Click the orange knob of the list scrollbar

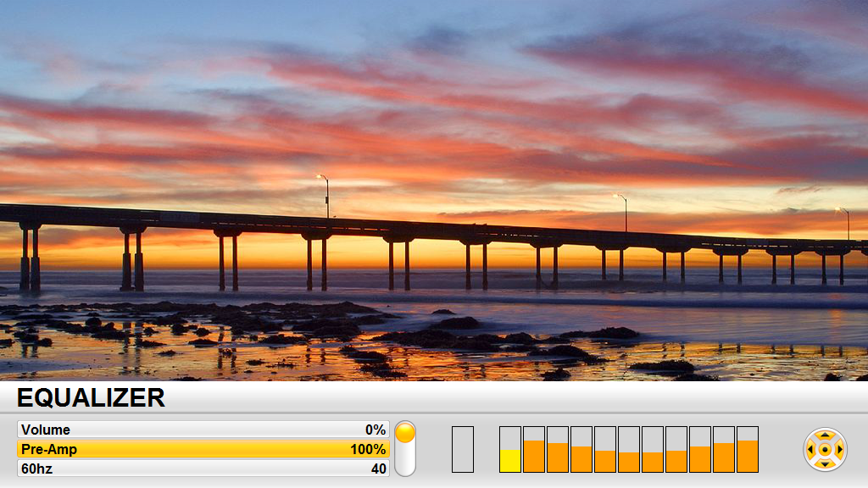tap(405, 433)
